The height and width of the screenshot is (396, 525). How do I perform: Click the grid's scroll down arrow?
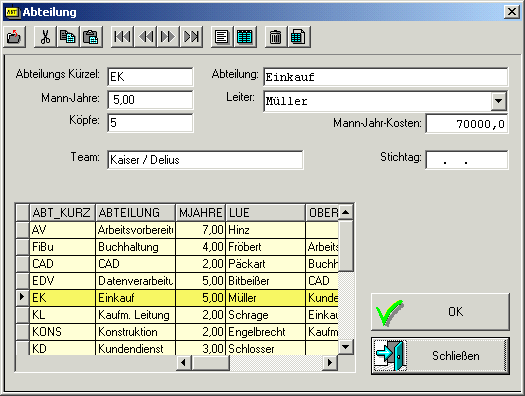[x=346, y=346]
